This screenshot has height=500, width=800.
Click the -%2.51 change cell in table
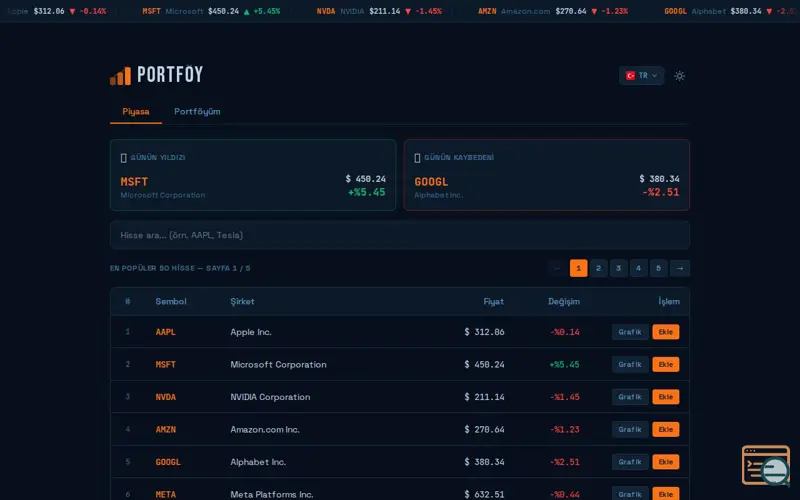pyautogui.click(x=565, y=462)
